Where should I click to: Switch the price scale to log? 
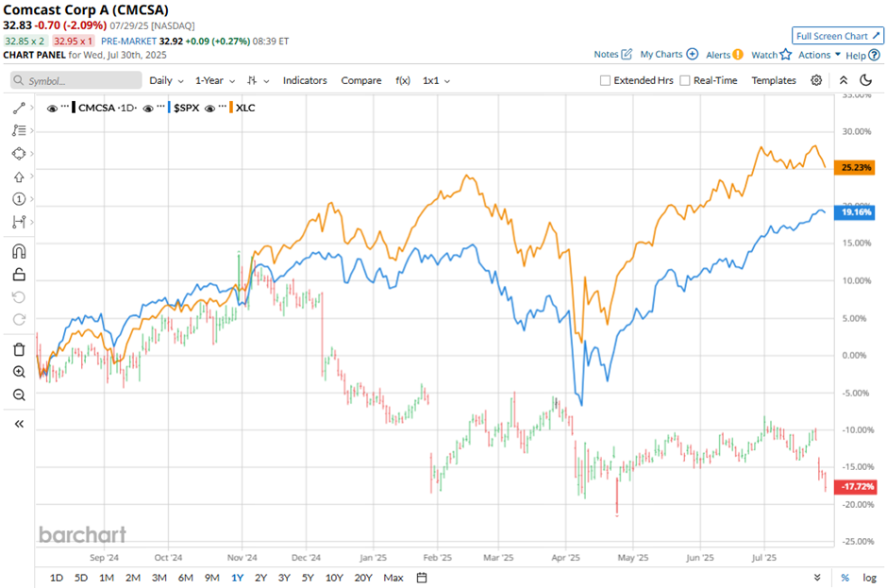pos(869,578)
